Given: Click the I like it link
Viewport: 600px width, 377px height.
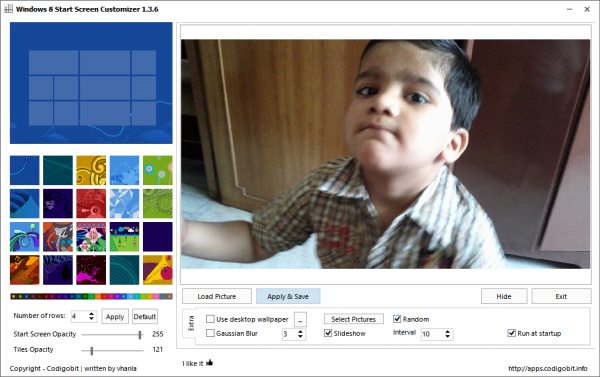Looking at the screenshot, I should [x=193, y=363].
